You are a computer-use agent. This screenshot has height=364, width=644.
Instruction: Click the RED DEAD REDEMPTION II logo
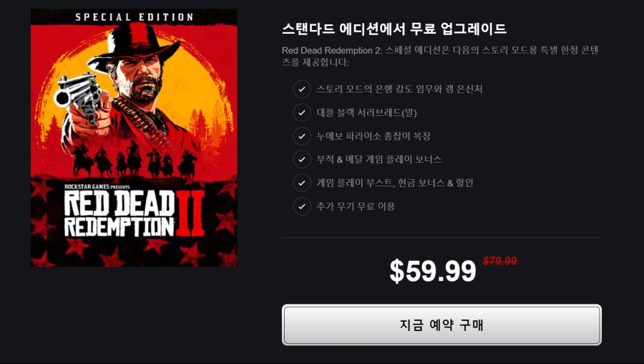click(x=134, y=213)
